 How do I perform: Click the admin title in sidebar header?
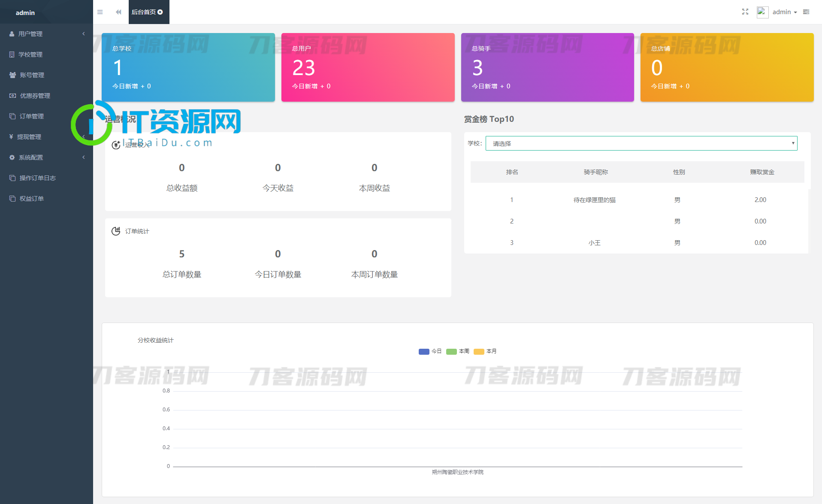[x=25, y=13]
